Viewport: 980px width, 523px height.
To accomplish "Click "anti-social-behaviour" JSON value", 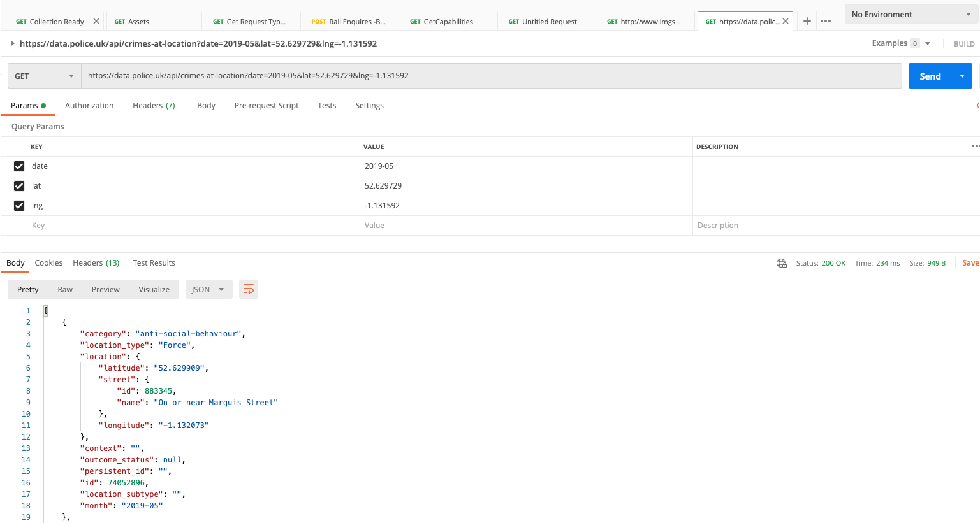I will (188, 334).
